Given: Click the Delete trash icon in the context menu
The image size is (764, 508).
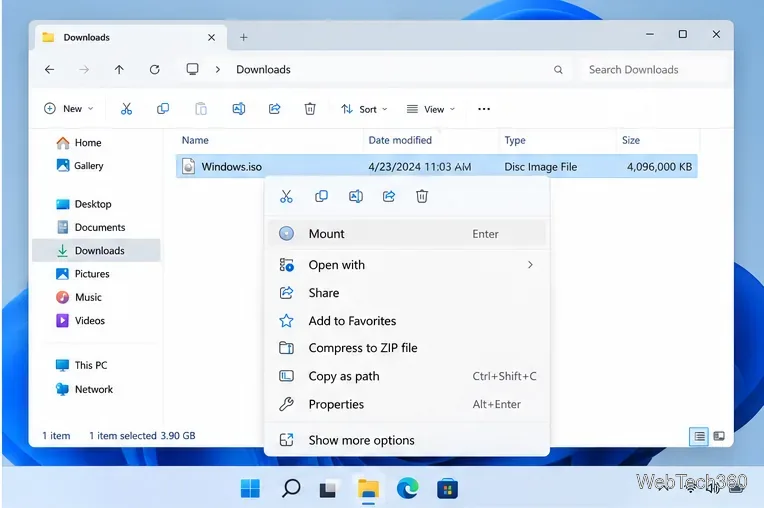Looking at the screenshot, I should [x=422, y=196].
